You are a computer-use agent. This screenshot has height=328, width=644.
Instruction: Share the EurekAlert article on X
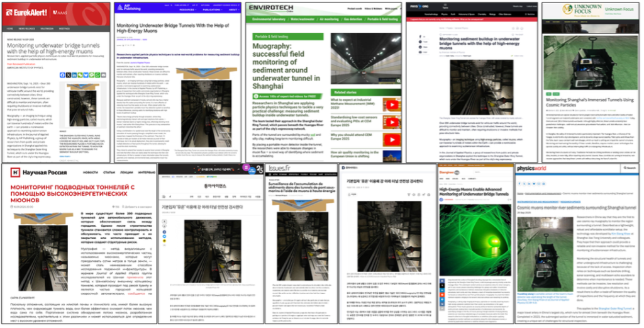coord(69,74)
